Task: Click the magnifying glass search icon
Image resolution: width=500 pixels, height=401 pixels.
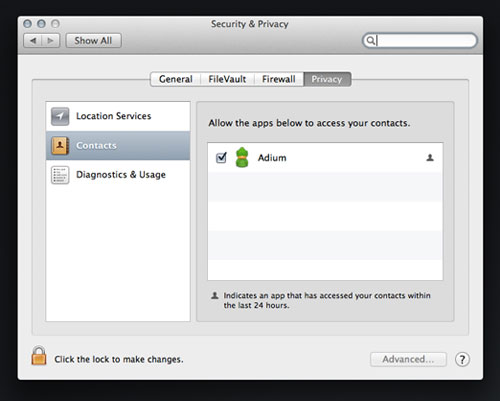Action: pos(370,40)
